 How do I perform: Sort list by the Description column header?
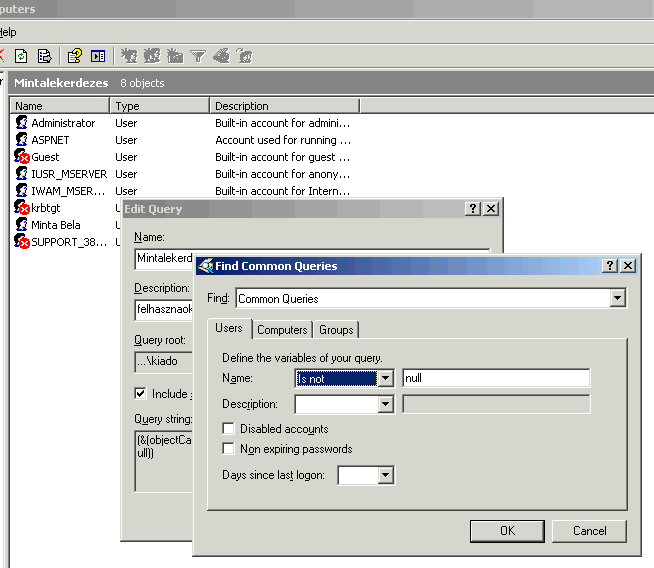pos(285,106)
